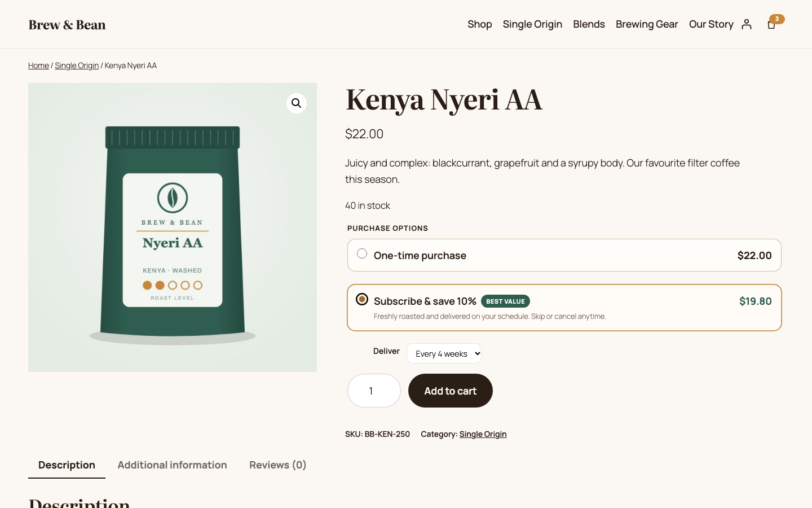
Task: Navigate to Brewing Gear
Action: point(647,24)
